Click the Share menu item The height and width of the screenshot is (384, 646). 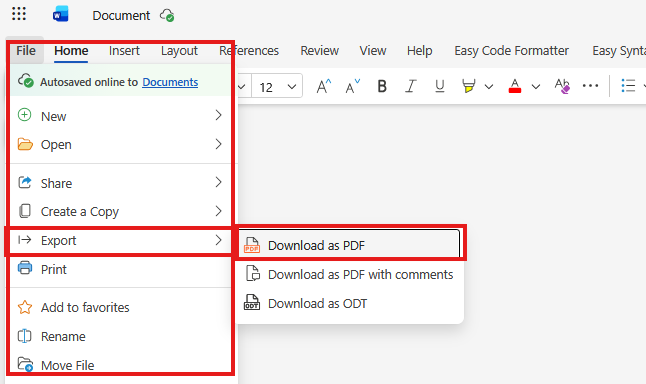pos(120,183)
